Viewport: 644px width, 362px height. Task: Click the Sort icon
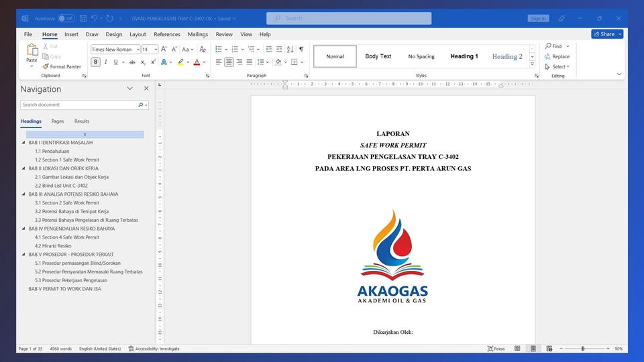point(290,49)
